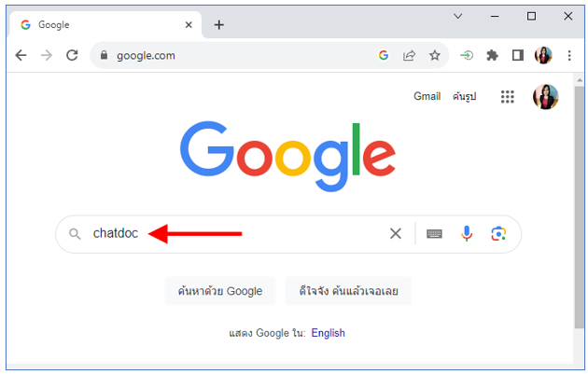This screenshot has height=374, width=588.
Task: Select the Google tab
Action: 105,25
